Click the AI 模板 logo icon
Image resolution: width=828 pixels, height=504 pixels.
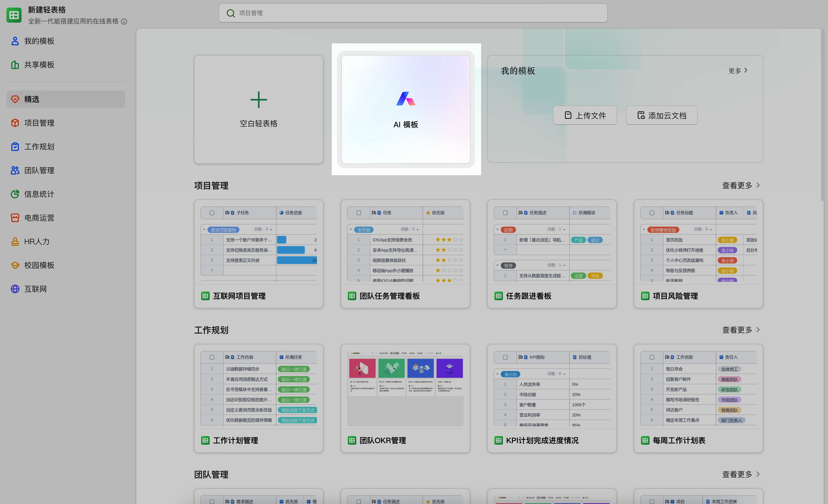point(406,99)
